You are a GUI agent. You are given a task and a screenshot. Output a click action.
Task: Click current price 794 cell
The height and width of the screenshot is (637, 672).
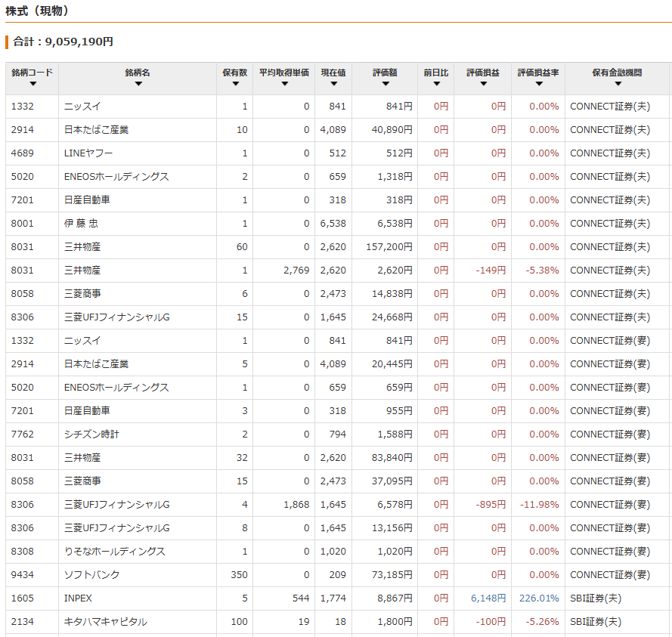point(333,434)
